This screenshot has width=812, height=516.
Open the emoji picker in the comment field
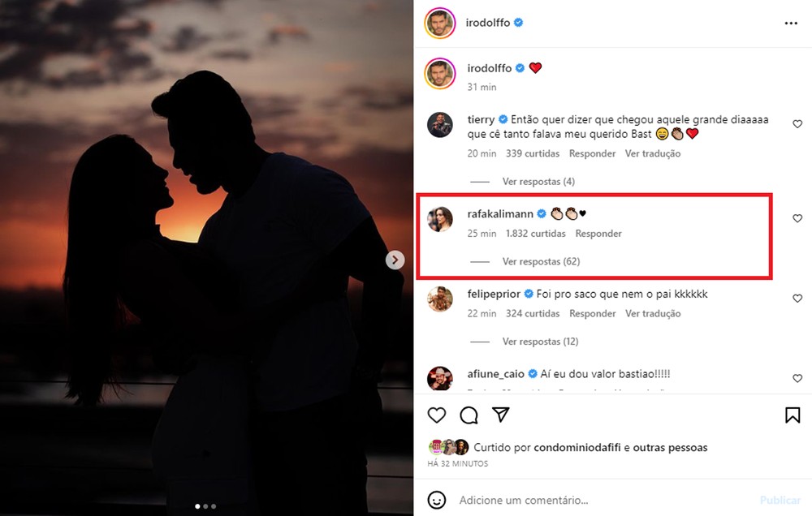tap(437, 500)
